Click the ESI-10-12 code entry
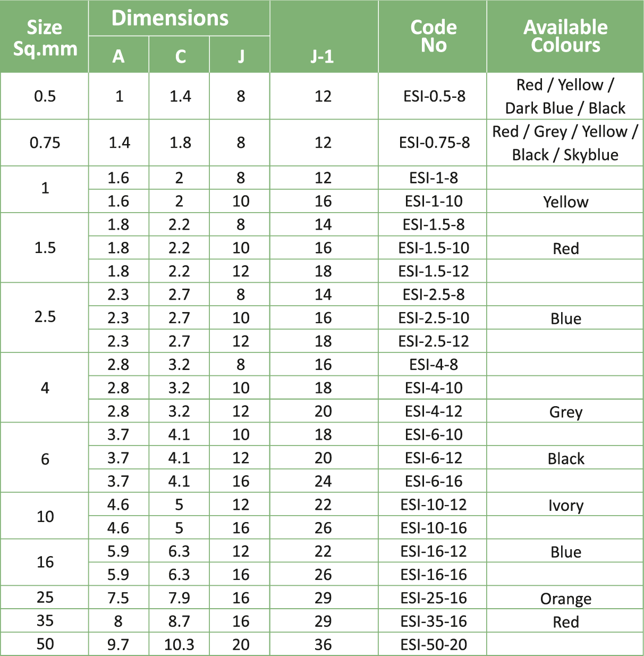Image resolution: width=644 pixels, height=656 pixels. tap(434, 504)
